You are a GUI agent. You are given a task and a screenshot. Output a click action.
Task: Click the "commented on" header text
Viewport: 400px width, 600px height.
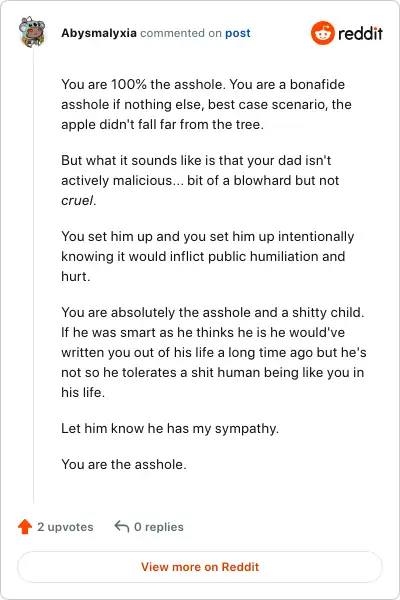point(181,33)
